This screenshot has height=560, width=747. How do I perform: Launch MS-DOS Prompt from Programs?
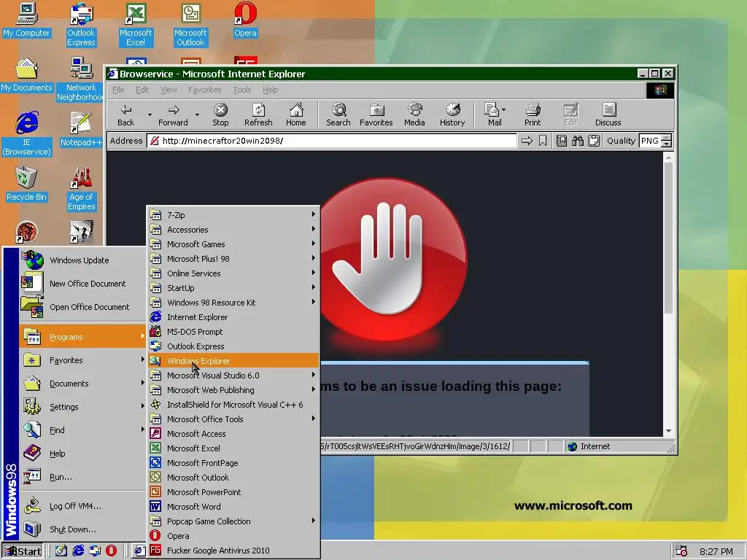233,332
